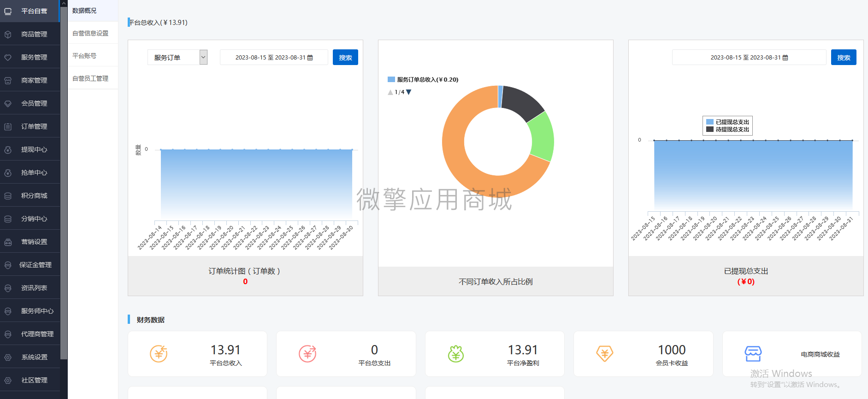The width and height of the screenshot is (868, 399).
Task: Click calendar icon in order chart date field
Action: pyautogui.click(x=310, y=58)
